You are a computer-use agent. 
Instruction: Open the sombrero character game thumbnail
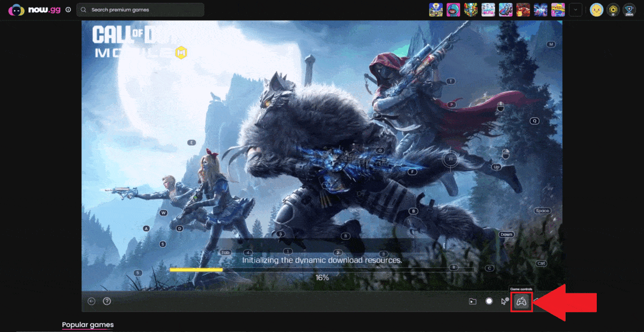pos(558,10)
